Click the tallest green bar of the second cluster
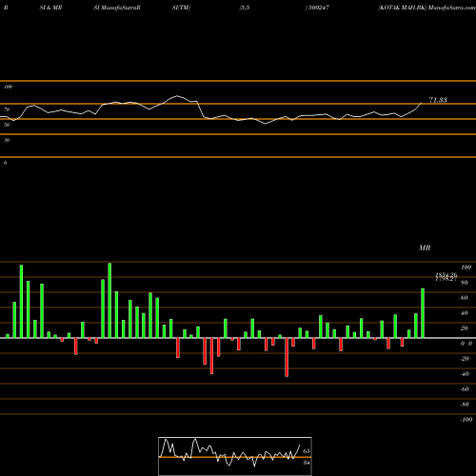476x476 pixels. [x=109, y=300]
